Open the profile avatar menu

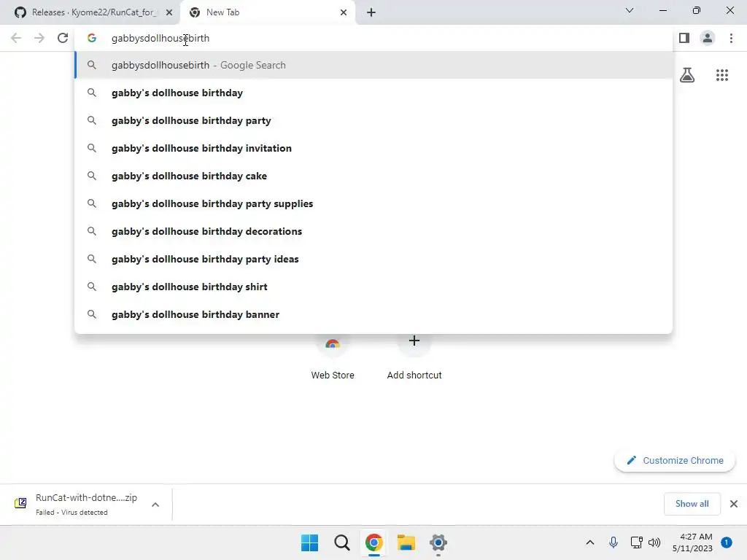click(708, 38)
